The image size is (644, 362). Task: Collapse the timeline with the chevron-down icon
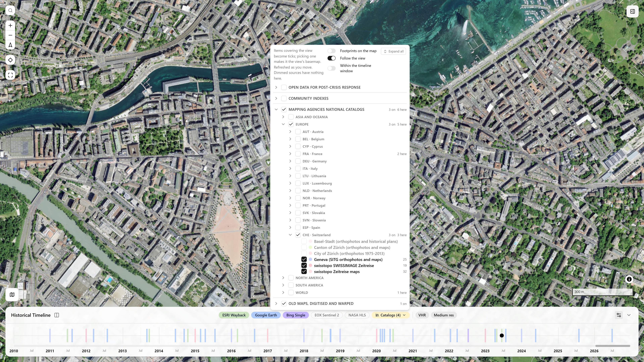pos(629,315)
